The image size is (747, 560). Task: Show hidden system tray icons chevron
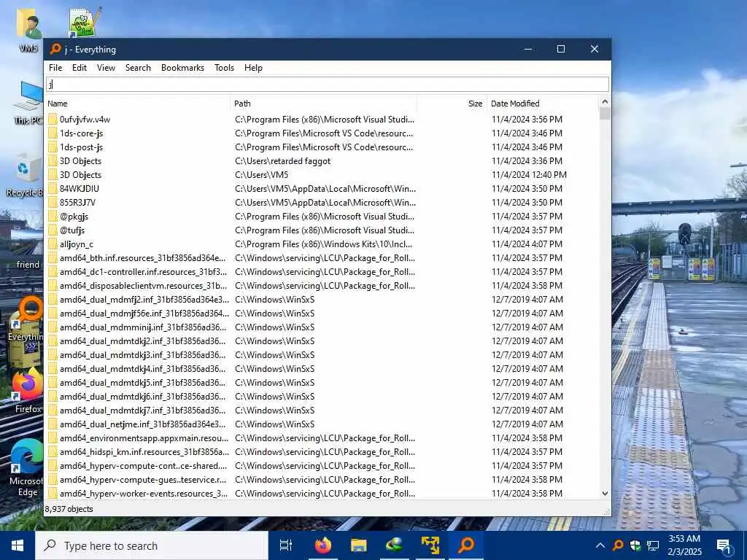(x=600, y=545)
